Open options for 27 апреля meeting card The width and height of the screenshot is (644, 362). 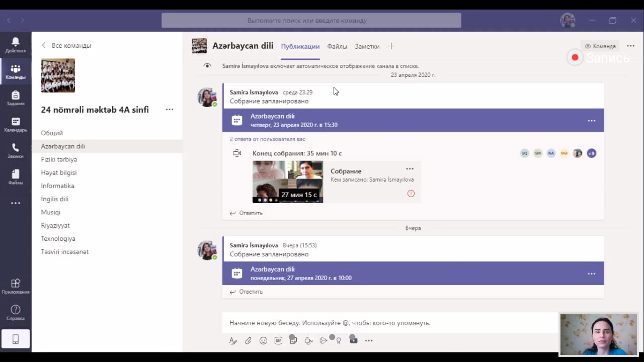coord(592,274)
